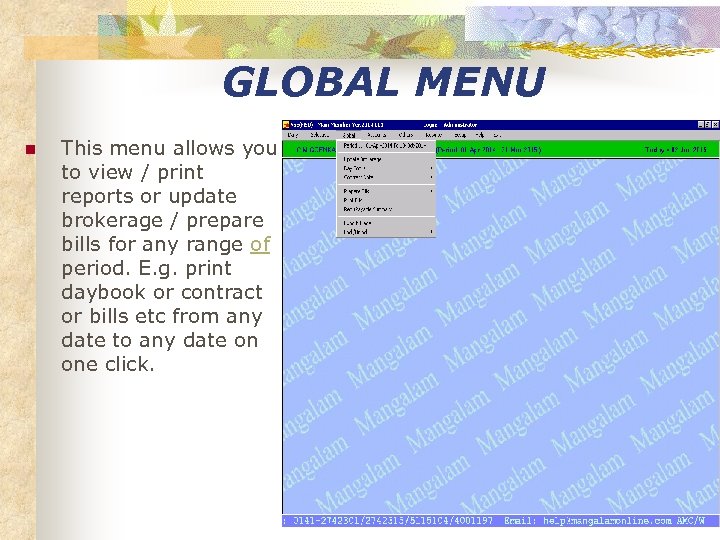This screenshot has width=720, height=540.
Task: Expand the Prepare Bills submenu
Action: coord(386,191)
